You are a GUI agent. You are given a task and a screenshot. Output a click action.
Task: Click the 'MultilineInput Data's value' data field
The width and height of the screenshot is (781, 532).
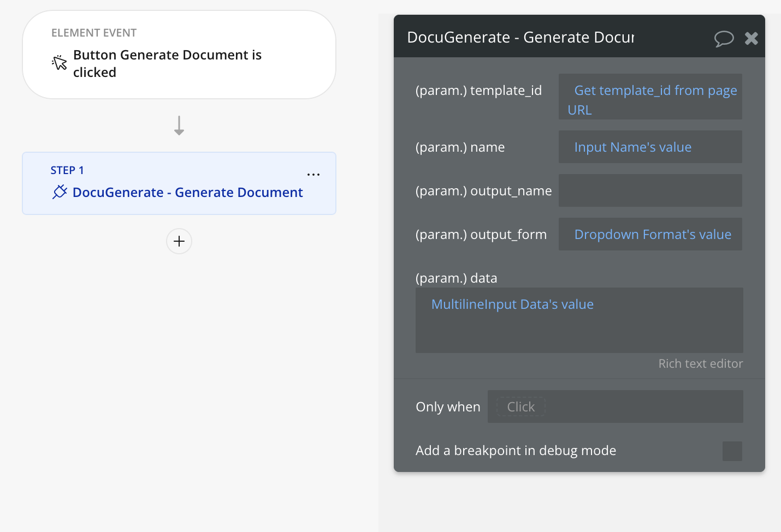(x=579, y=320)
